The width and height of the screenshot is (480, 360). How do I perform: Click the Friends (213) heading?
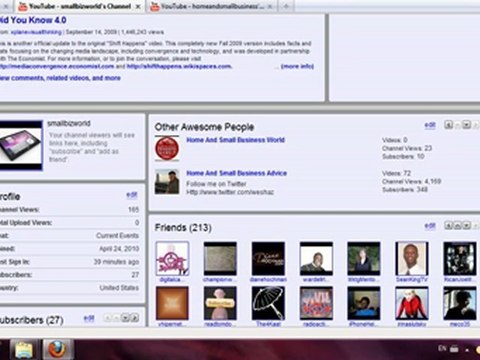pos(183,228)
